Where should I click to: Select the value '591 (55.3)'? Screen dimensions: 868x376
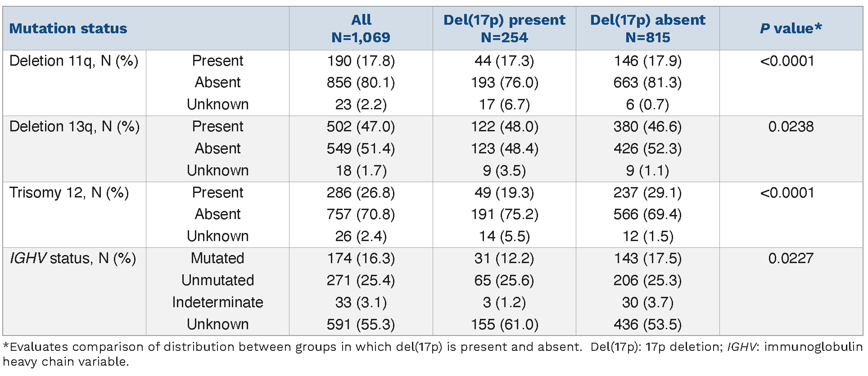[361, 324]
